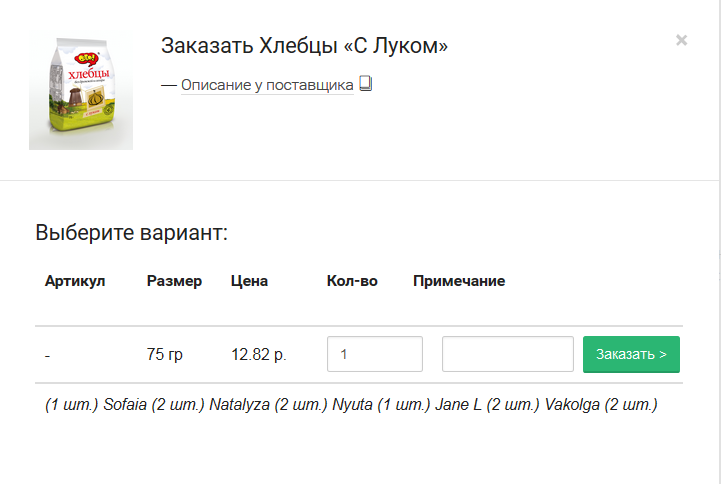Select the 'Примечание' column header
721x484 pixels.
(459, 281)
